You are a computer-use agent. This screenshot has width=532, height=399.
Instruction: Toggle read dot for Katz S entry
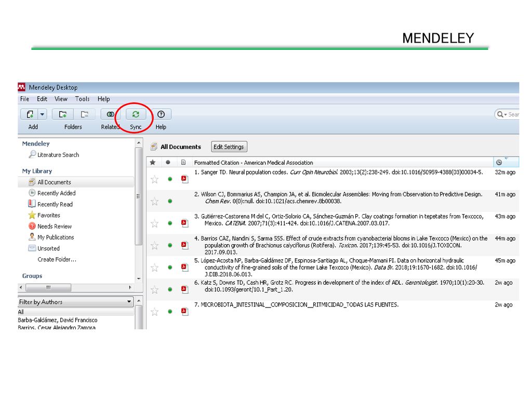click(x=170, y=289)
